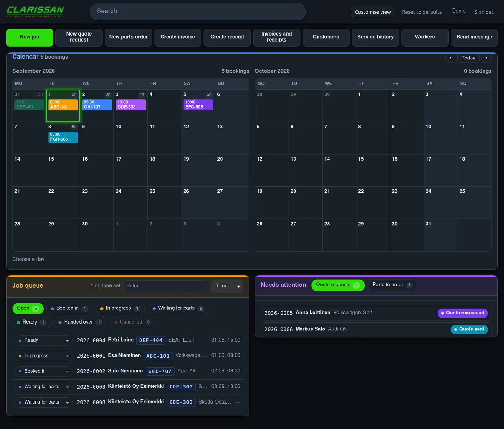The width and height of the screenshot is (504, 429).
Task: Switch to Parts to order tab
Action: pyautogui.click(x=392, y=285)
